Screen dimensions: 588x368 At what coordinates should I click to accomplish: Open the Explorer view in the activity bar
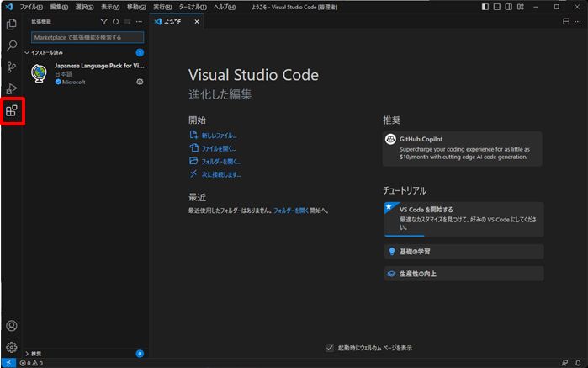click(12, 24)
